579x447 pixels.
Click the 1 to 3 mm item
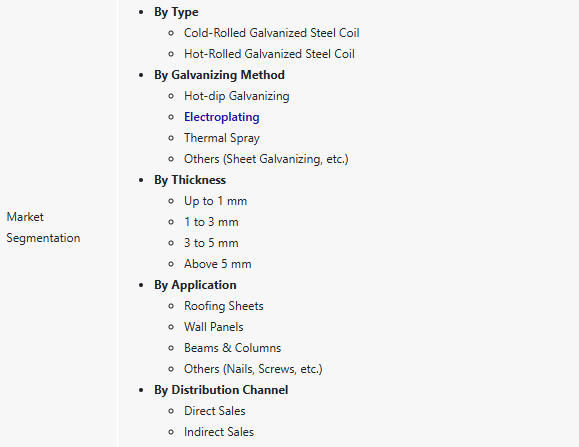pyautogui.click(x=211, y=222)
